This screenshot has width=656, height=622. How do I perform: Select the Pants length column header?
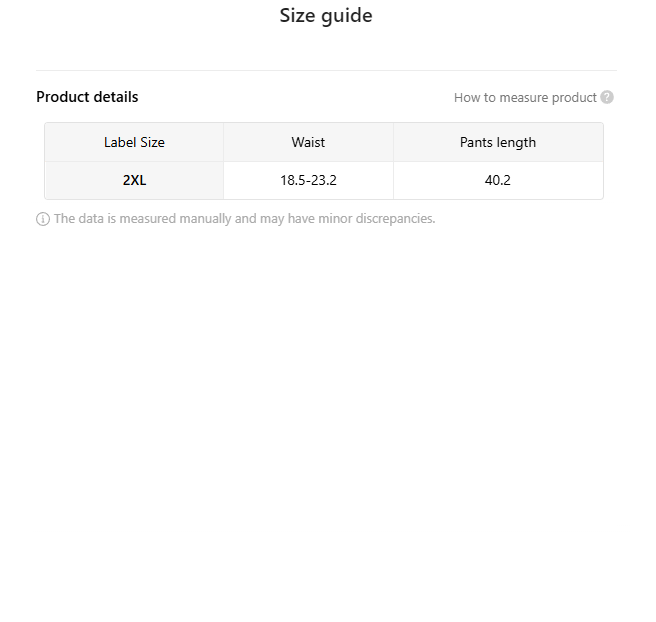click(x=498, y=142)
